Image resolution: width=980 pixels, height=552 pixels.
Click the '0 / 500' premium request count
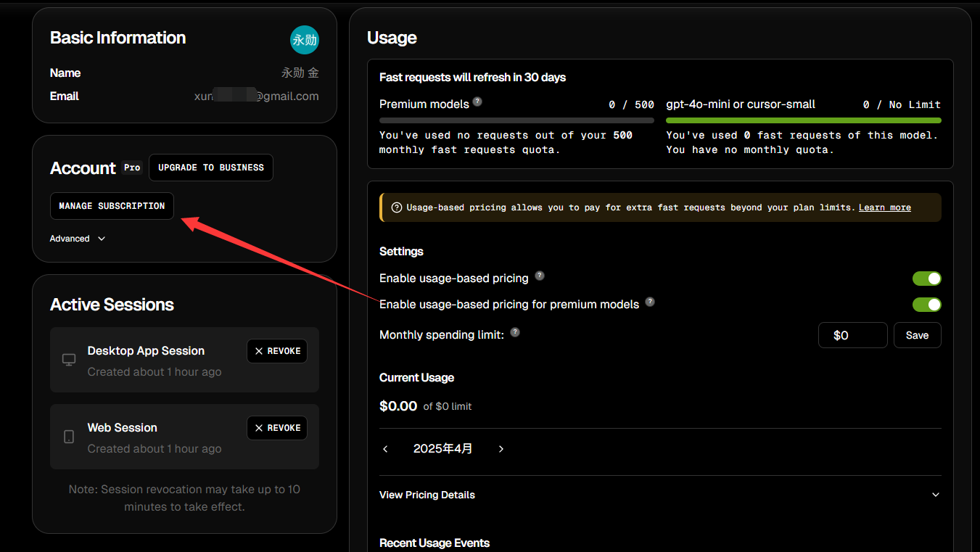coord(631,104)
